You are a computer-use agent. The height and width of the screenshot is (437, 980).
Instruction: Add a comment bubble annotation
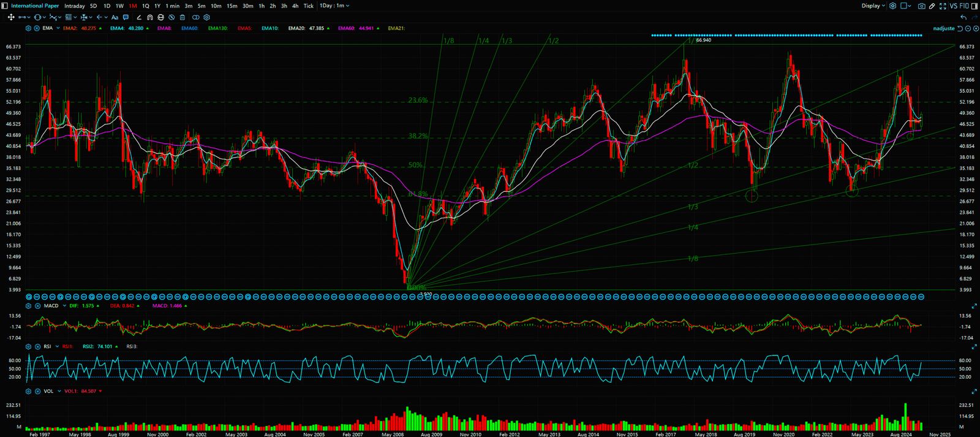(126, 18)
